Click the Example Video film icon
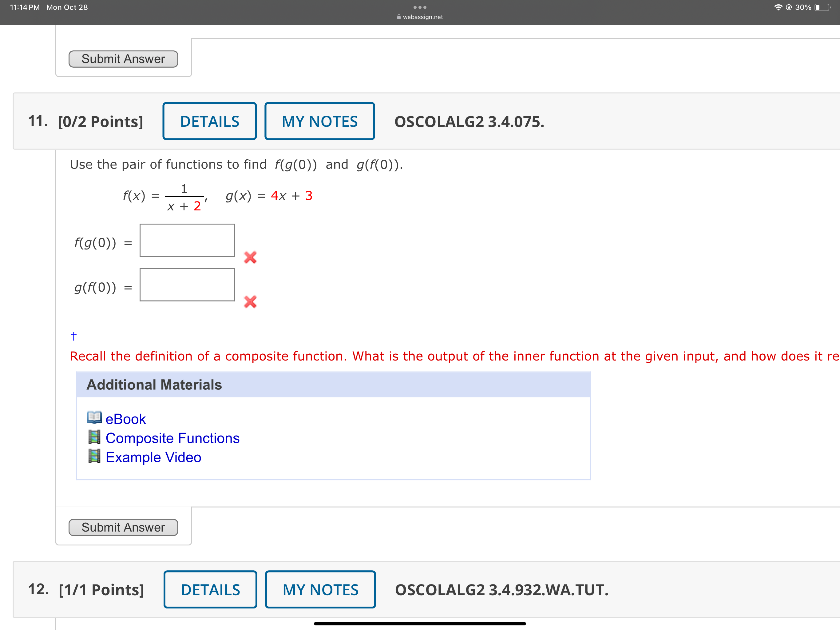The width and height of the screenshot is (840, 630). 94,456
